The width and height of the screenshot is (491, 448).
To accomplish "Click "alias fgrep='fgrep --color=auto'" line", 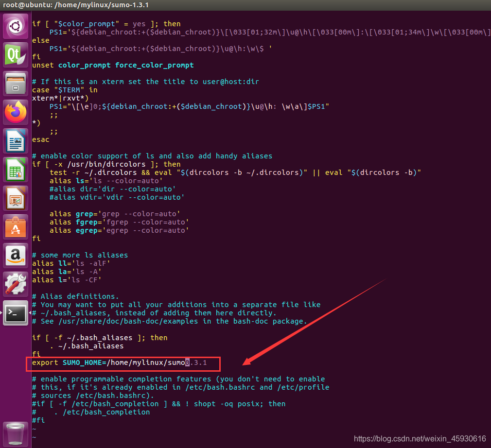I will (119, 222).
